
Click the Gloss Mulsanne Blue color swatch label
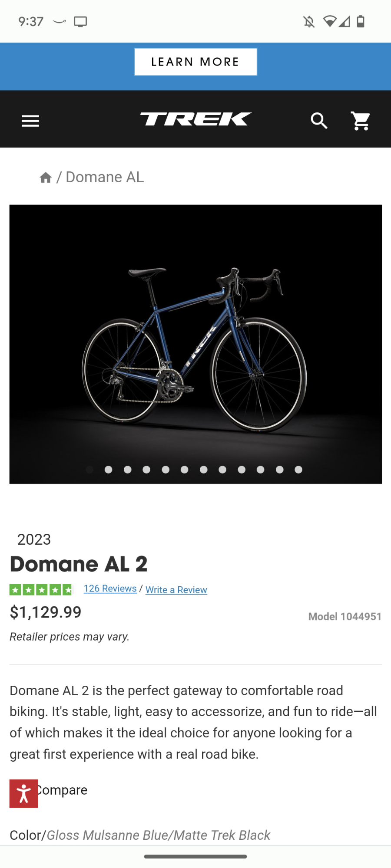click(x=158, y=835)
